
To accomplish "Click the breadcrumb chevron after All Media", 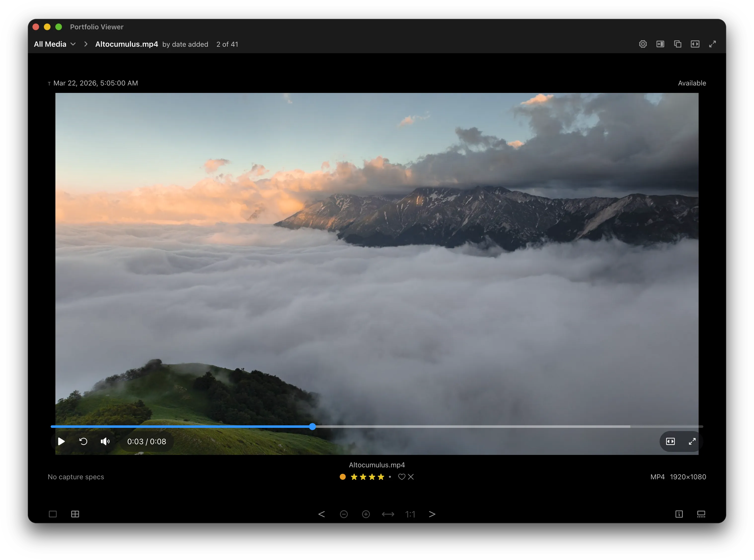I will [86, 44].
